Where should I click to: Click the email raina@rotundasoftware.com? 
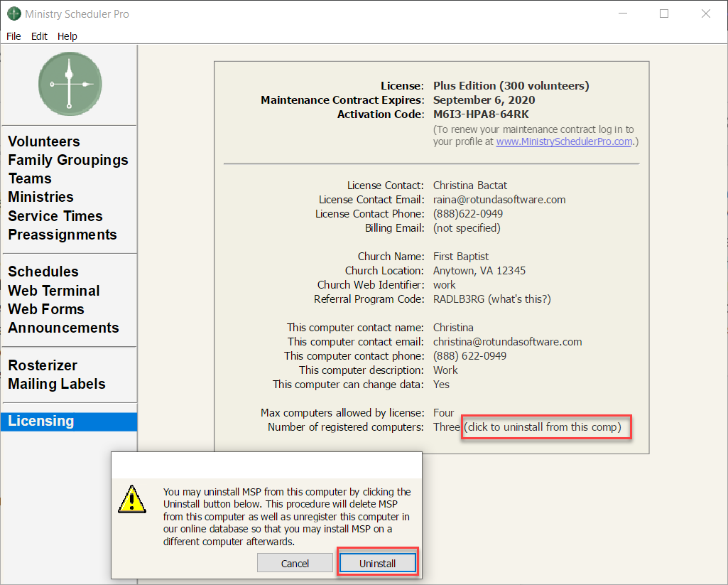(499, 200)
